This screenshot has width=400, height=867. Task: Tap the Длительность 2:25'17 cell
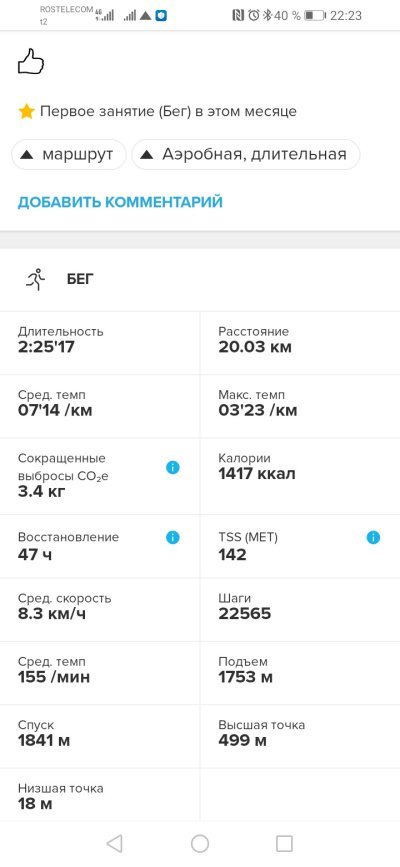click(100, 343)
